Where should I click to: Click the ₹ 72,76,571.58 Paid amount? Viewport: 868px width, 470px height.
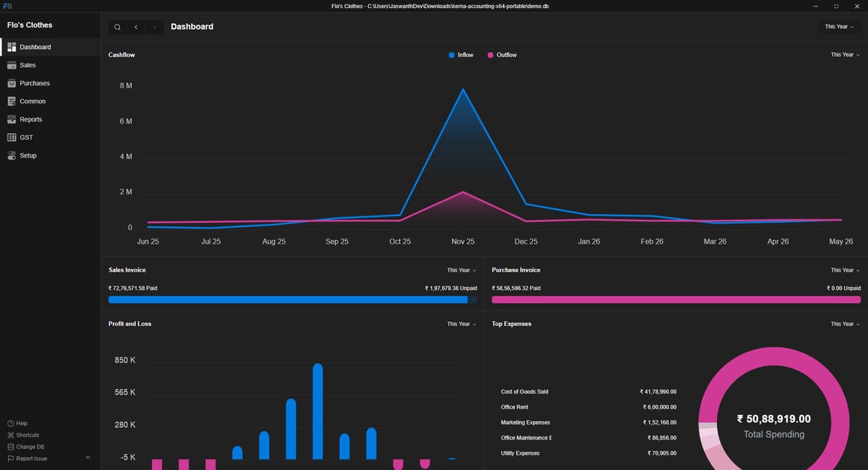133,288
